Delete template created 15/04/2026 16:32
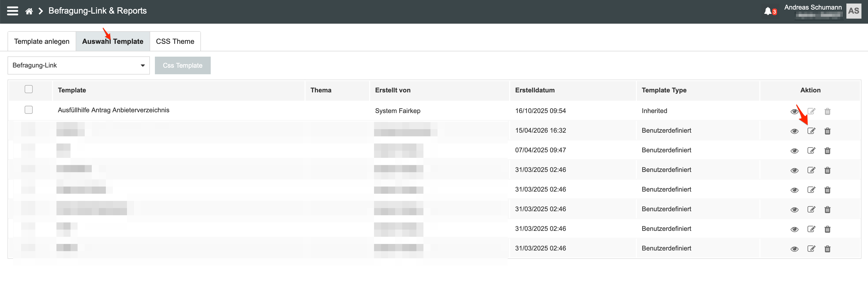Viewport: 868px width, 287px height. [827, 131]
